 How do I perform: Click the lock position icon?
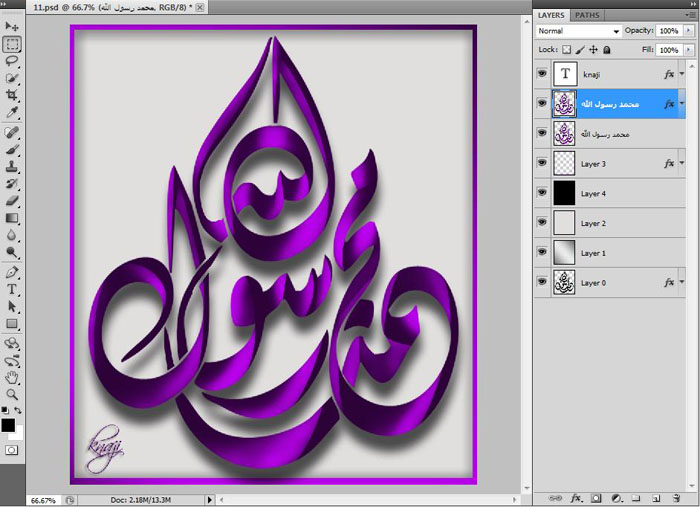tap(593, 49)
